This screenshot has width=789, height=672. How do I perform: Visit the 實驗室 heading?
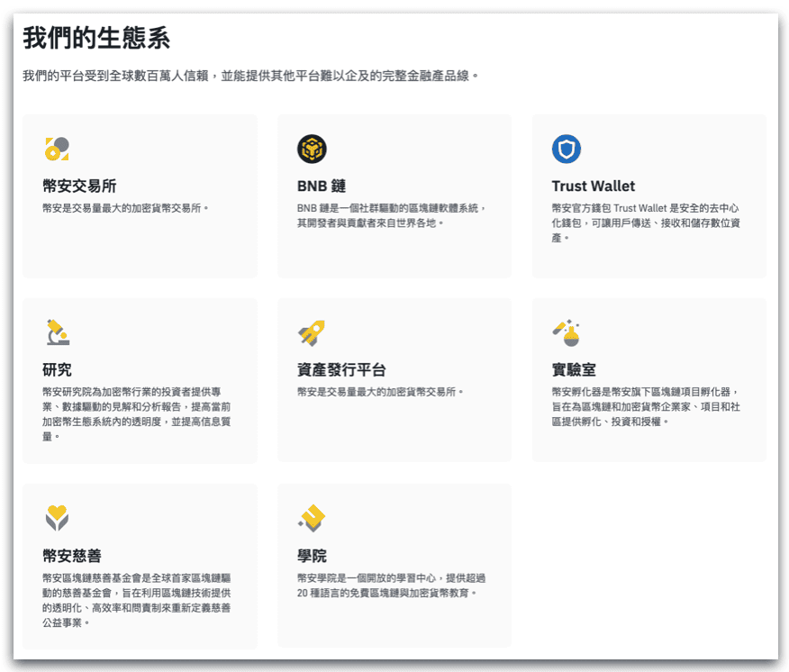[x=574, y=370]
